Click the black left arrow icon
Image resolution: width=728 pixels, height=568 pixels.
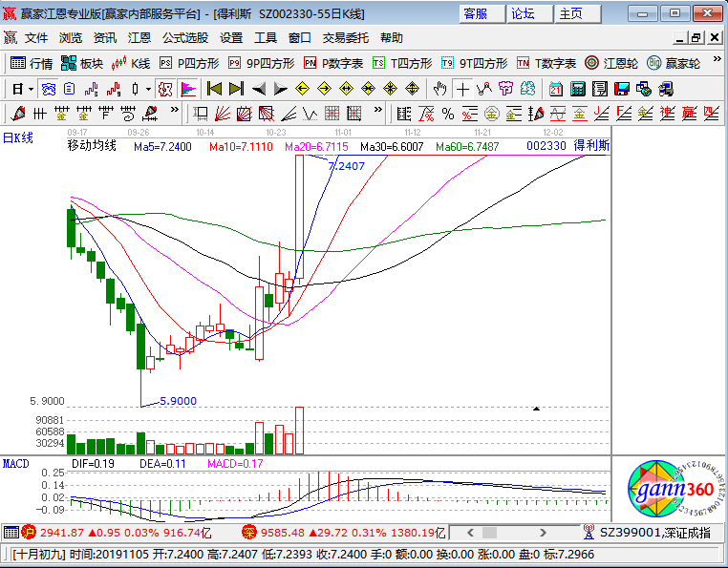[259, 89]
